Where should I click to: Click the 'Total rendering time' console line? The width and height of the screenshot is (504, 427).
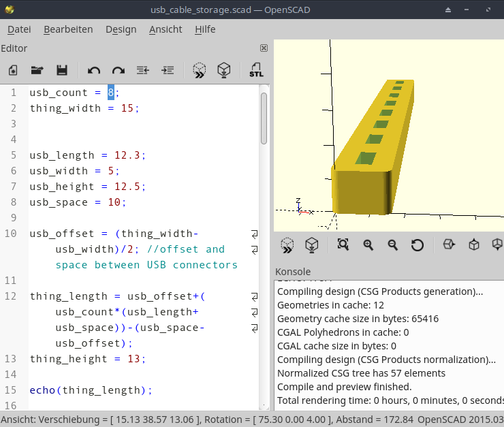click(390, 400)
